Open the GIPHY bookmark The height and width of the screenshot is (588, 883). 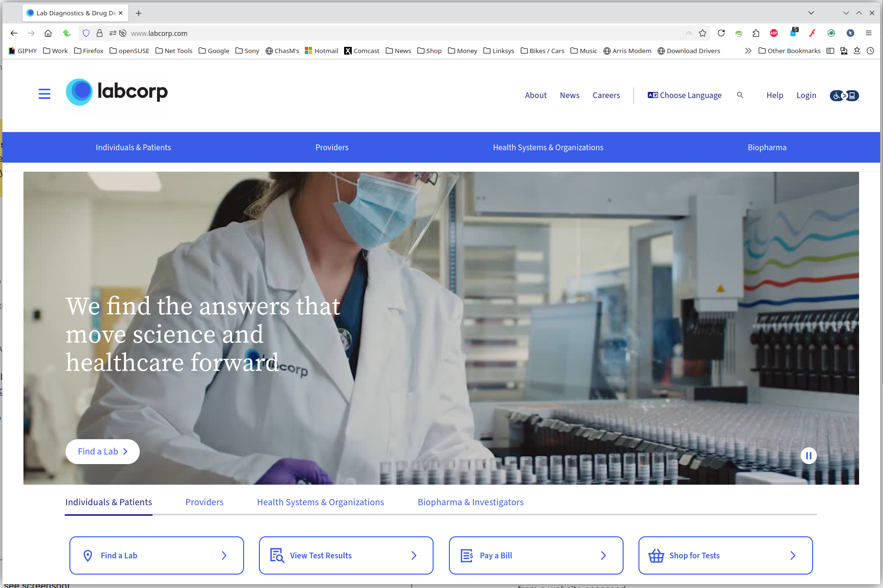[22, 51]
